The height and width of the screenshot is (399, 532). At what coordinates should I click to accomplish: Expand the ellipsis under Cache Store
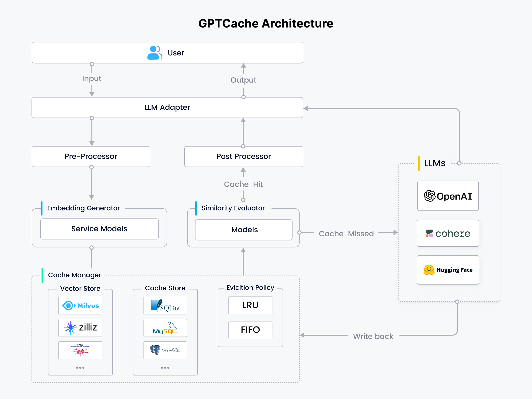[x=165, y=368]
